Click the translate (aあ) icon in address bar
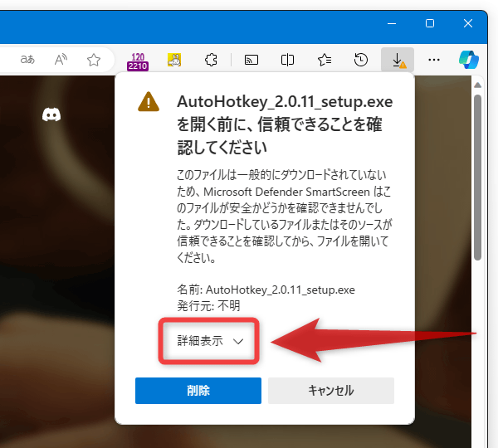 (27, 60)
